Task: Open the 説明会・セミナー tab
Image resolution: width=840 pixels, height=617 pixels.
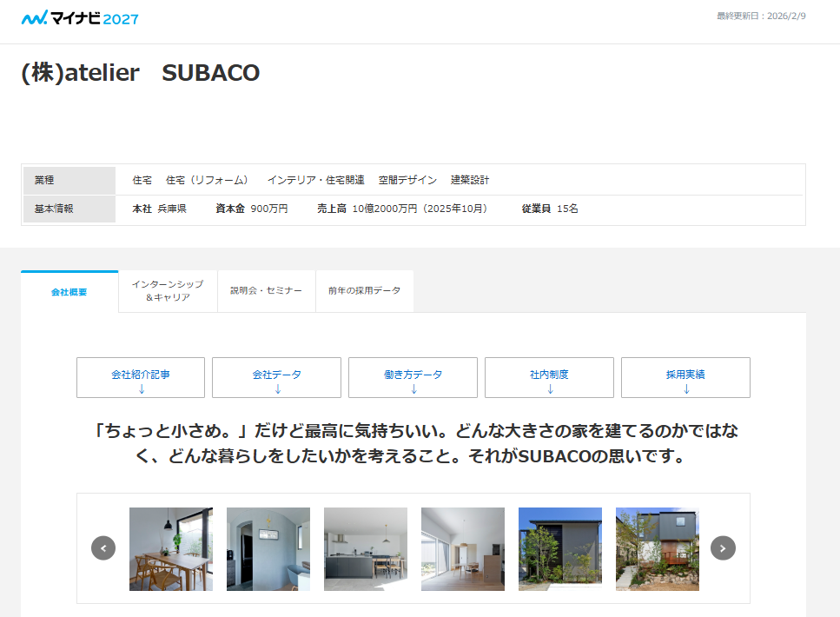Action: tap(266, 291)
